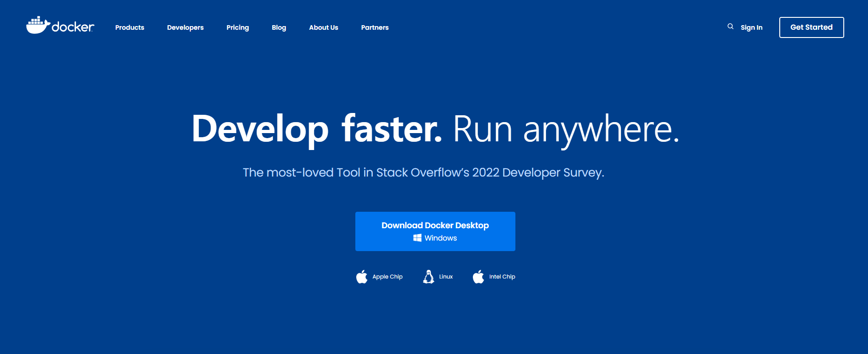Open the search magnifier icon
The image size is (868, 354).
pos(730,27)
